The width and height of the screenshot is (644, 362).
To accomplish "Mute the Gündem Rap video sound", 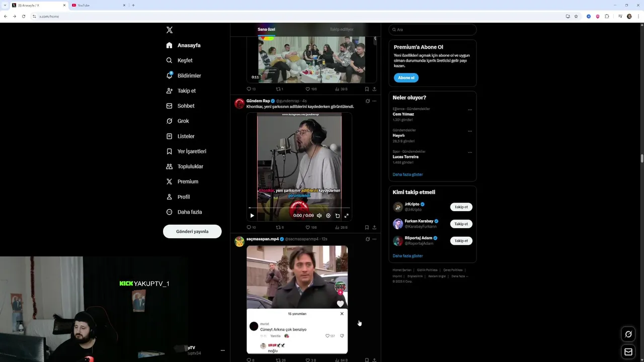I will 319,216.
